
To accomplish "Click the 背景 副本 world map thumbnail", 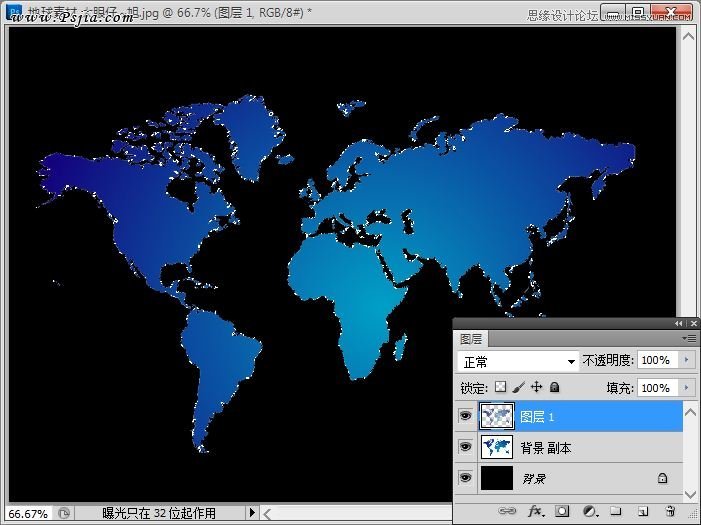I will tap(497, 447).
